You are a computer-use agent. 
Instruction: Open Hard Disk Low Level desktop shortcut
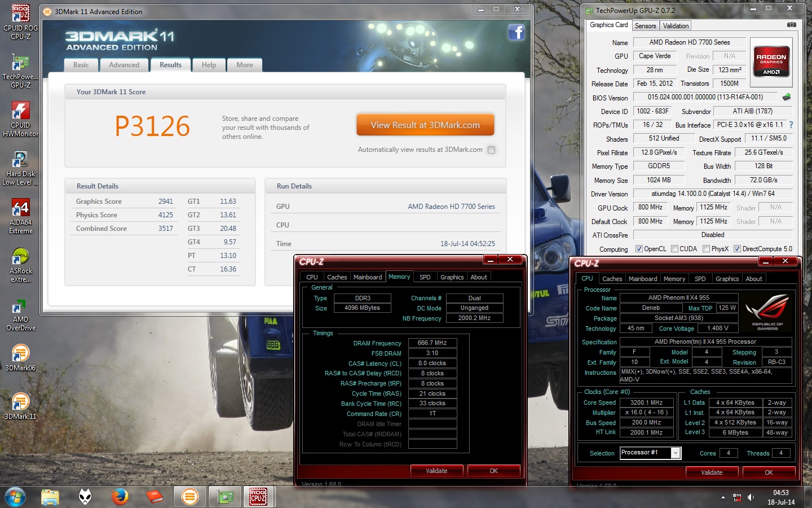point(20,168)
